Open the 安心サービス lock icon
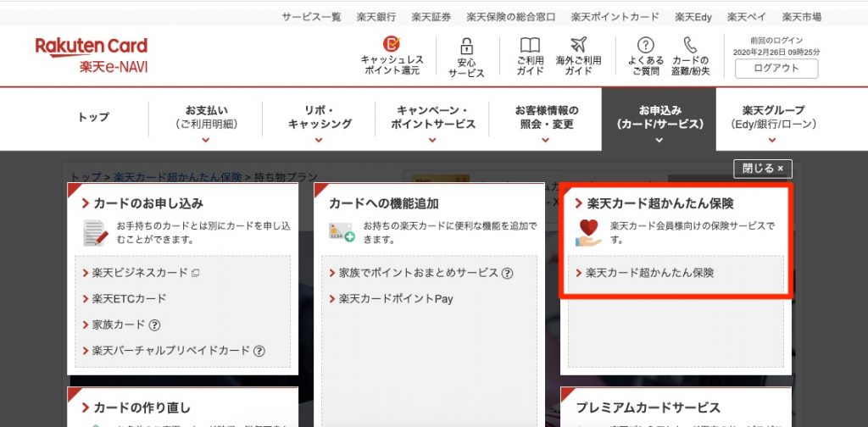868x427 pixels. 465,47
